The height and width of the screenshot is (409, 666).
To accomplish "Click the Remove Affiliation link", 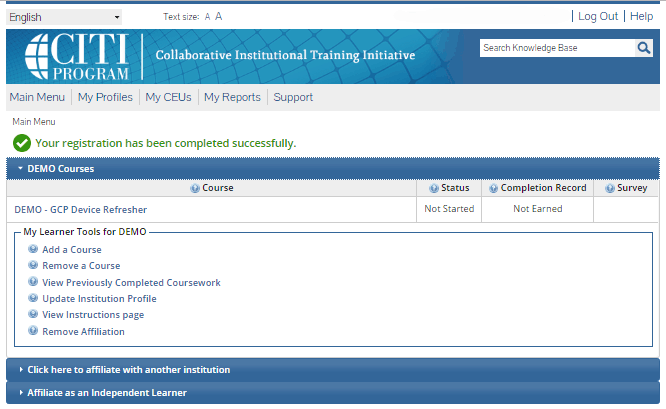I will click(83, 332).
